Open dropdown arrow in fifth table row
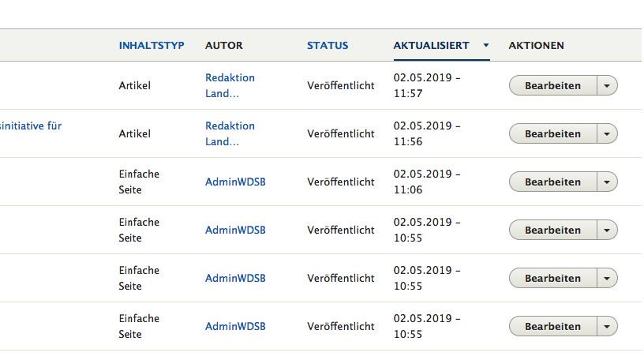644x360 pixels. [607, 279]
